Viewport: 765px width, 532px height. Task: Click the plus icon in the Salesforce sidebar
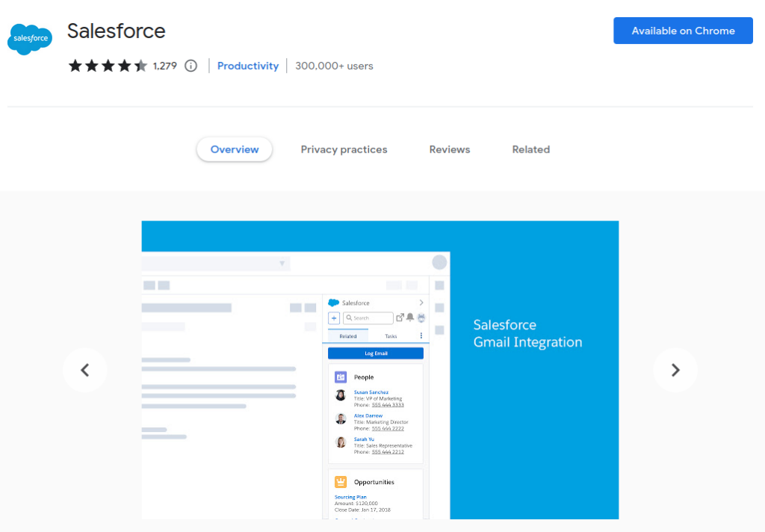coord(334,318)
